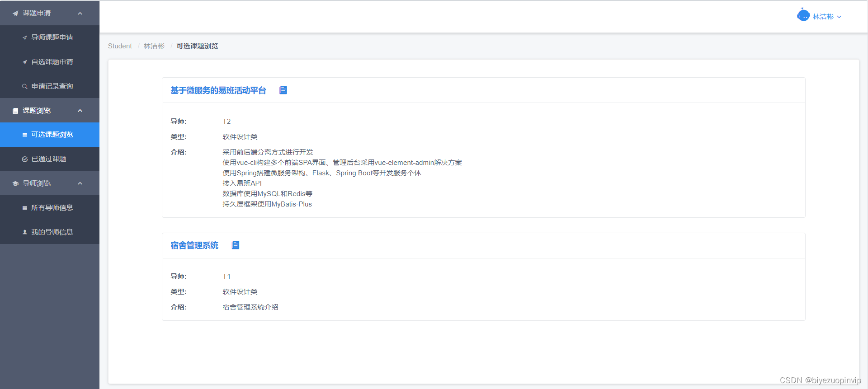Screen dimensions: 868x389
Task: Click the send icon next to 导师课题申请
Action: [x=25, y=37]
